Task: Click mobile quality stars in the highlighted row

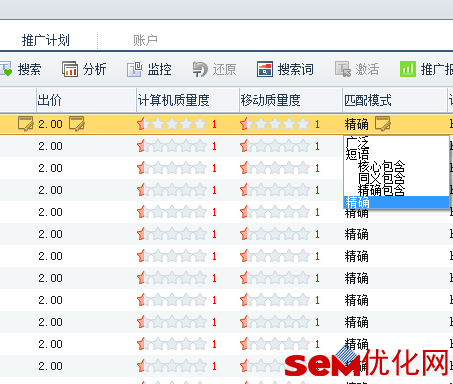Action: point(275,124)
